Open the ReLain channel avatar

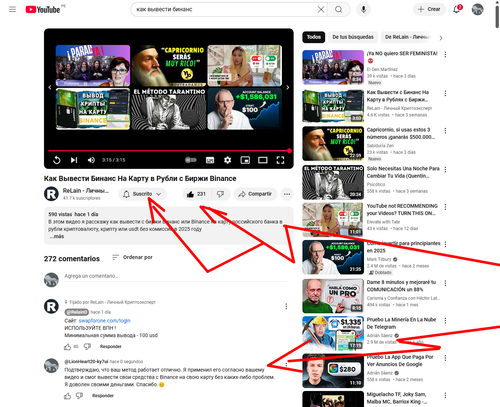(x=51, y=194)
